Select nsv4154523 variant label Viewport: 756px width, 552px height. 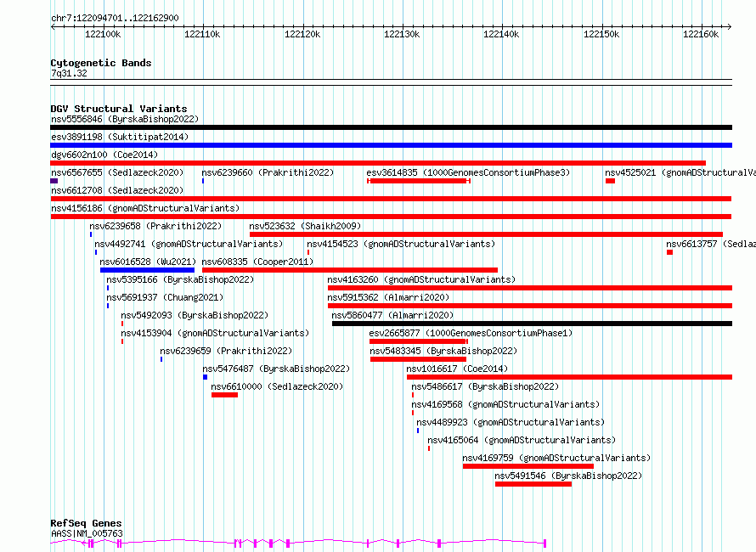[x=401, y=244]
